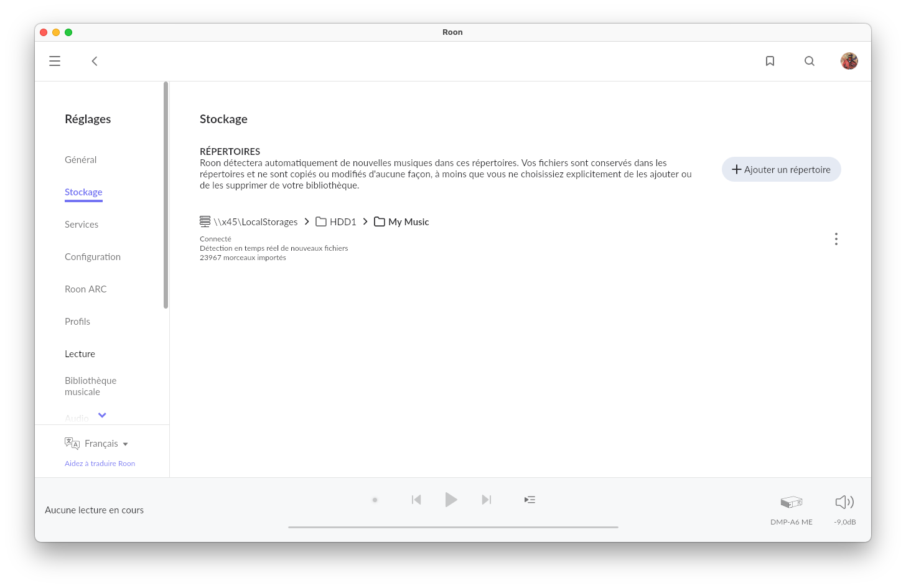Click the network storage \\x45\LocalStorages path
This screenshot has width=906, height=588.
[249, 222]
